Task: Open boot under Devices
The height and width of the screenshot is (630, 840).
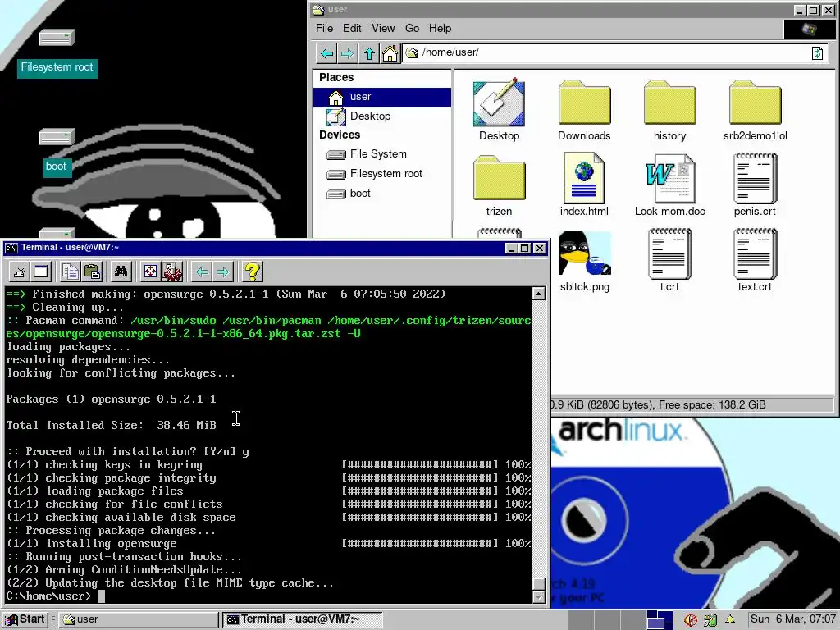Action: (x=382, y=194)
